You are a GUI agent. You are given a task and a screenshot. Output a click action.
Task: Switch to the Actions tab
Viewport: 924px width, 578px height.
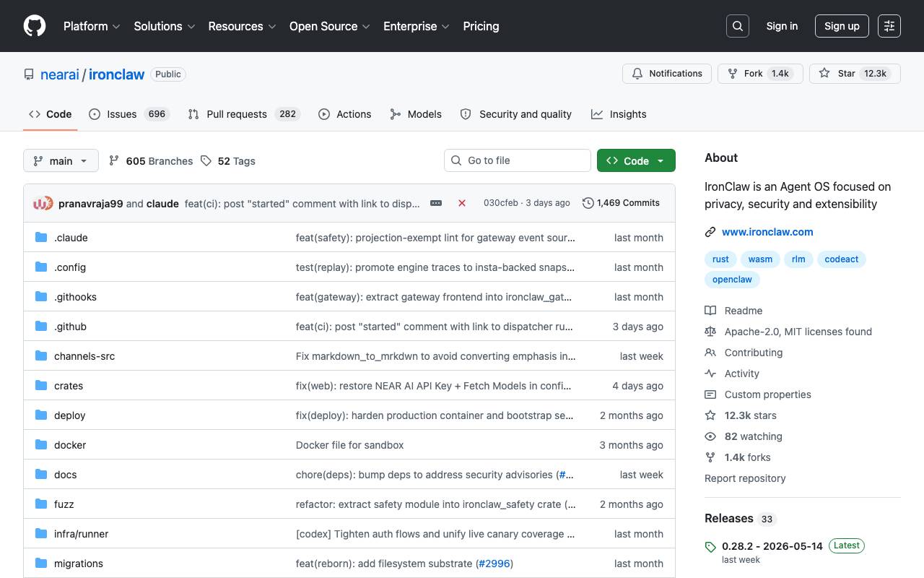[x=345, y=114]
